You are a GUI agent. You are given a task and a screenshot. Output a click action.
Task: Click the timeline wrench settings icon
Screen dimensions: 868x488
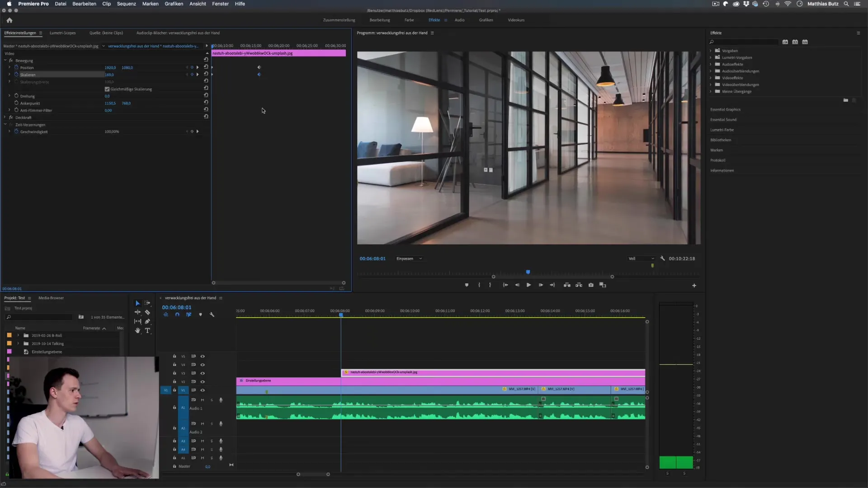(212, 314)
